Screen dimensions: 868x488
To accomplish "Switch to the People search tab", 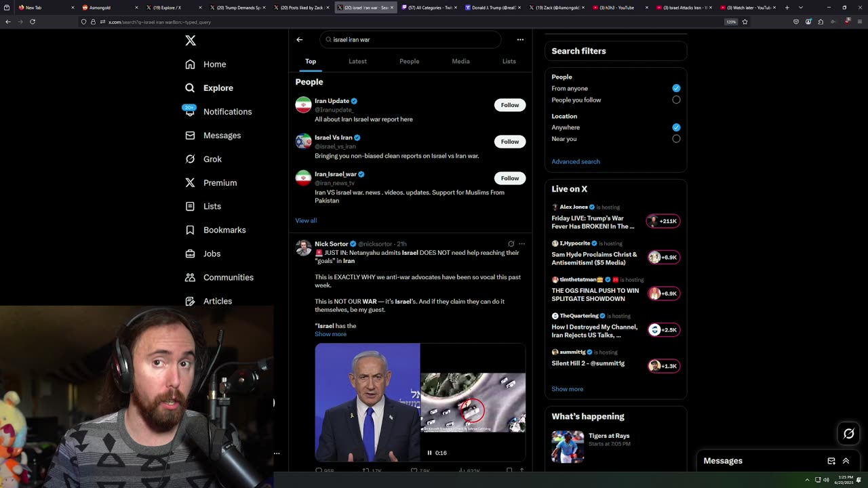I will (x=409, y=61).
